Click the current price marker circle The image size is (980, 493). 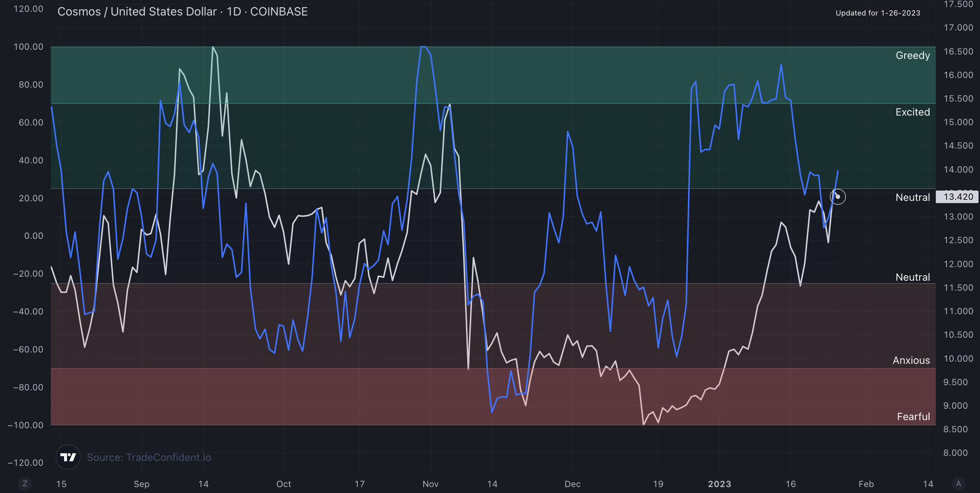click(837, 197)
